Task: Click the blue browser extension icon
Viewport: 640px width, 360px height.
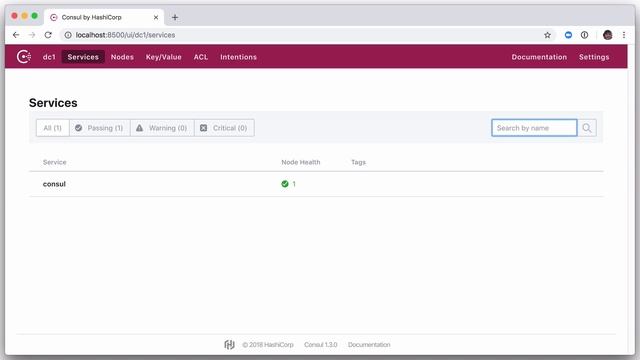Action: pyautogui.click(x=568, y=35)
